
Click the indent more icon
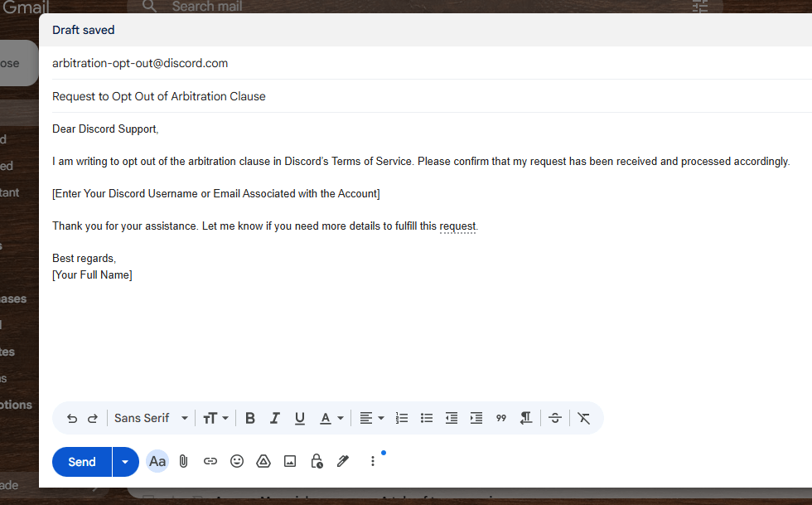click(476, 419)
